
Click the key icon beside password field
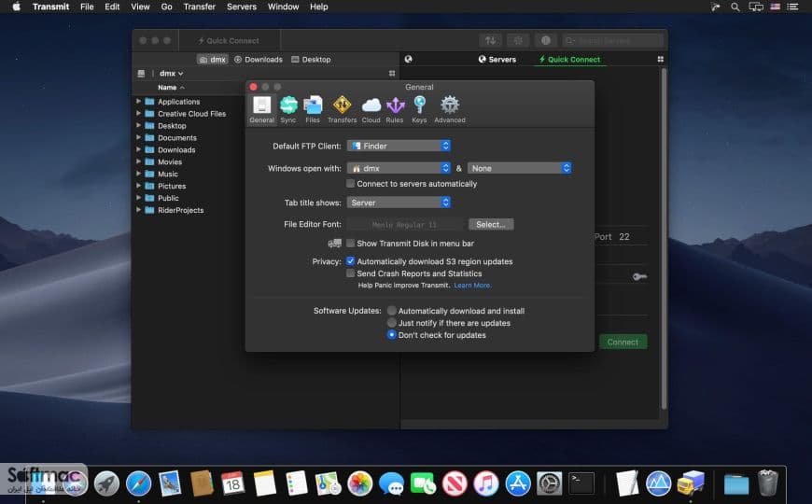639,276
